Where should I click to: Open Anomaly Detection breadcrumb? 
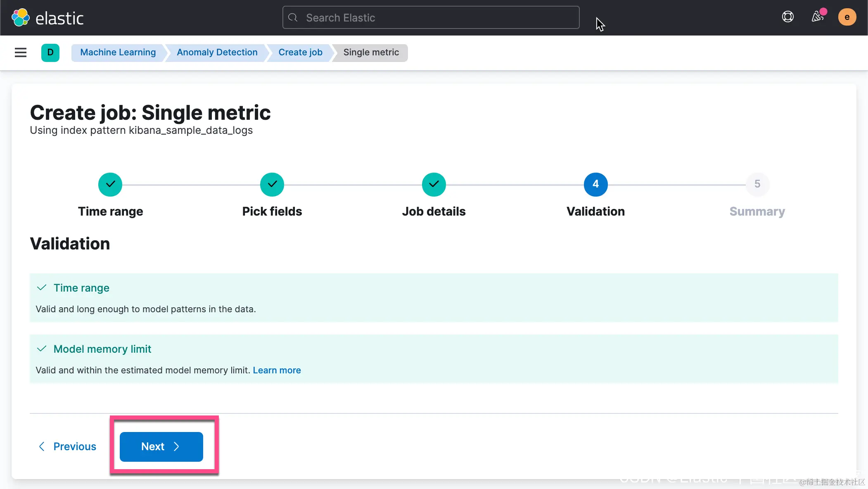pos(217,52)
